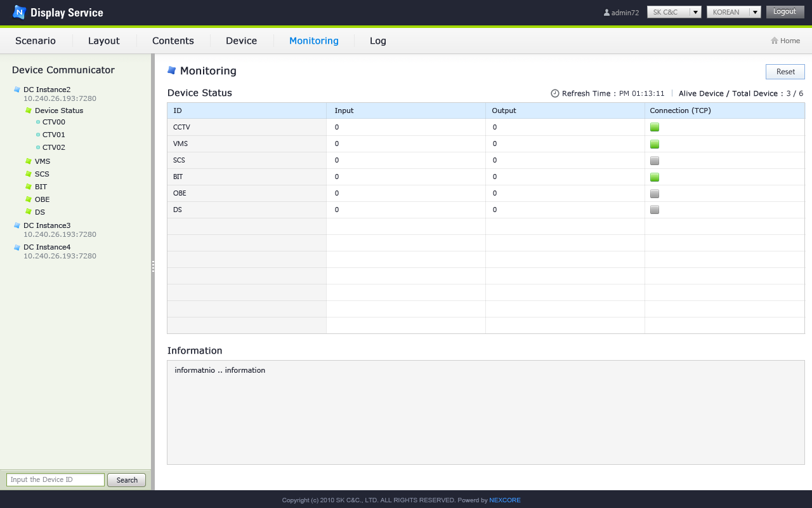
Task: Click SCS gray connection status indicator
Action: (655, 160)
